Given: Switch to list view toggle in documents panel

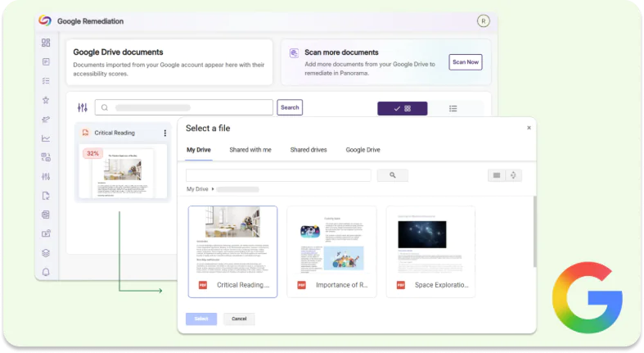Looking at the screenshot, I should 453,108.
